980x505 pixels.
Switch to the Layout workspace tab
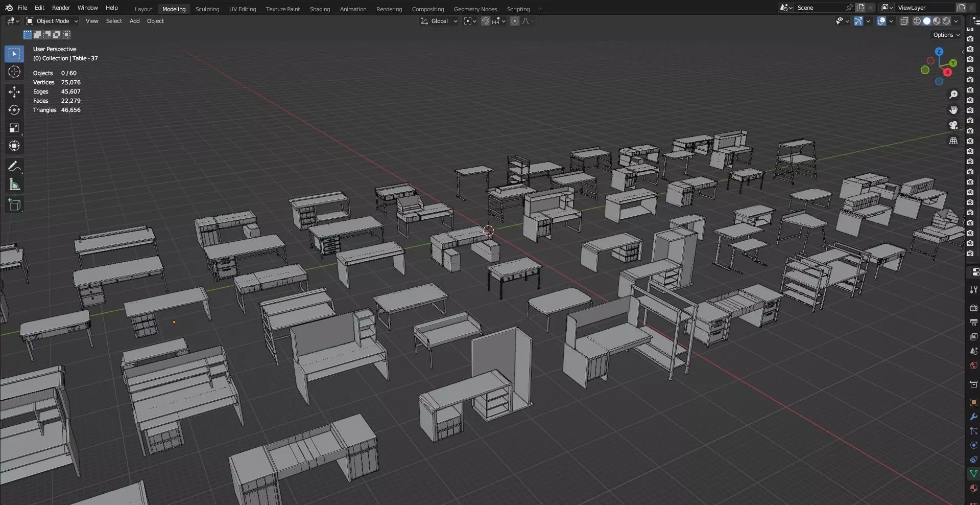pos(143,9)
